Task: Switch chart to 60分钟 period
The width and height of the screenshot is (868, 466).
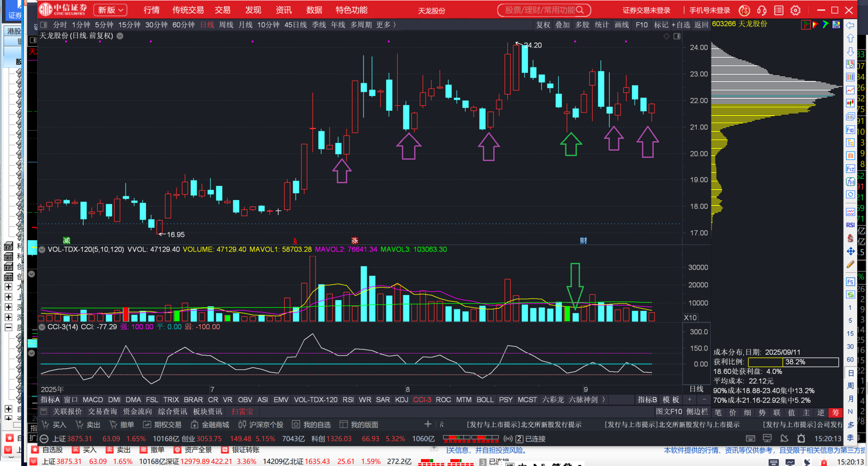Action: point(184,25)
